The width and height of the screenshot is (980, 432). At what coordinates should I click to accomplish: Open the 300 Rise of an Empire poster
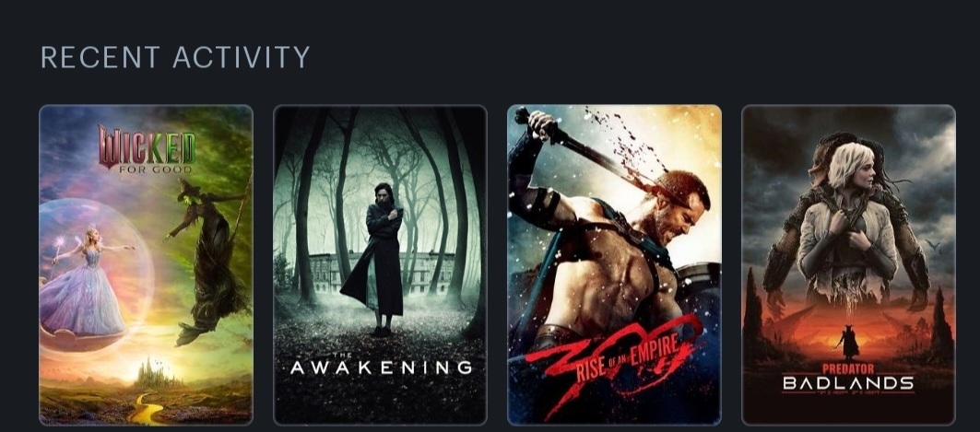614,264
